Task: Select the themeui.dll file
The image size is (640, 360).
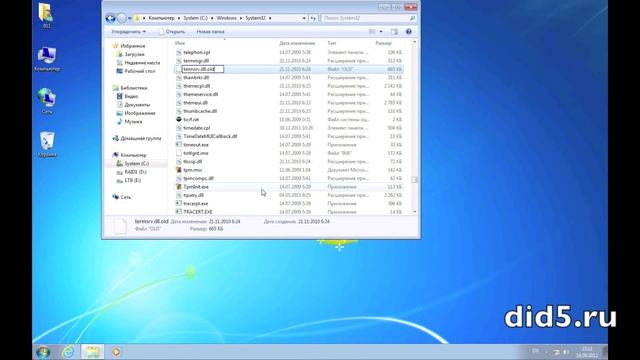Action: click(x=196, y=103)
